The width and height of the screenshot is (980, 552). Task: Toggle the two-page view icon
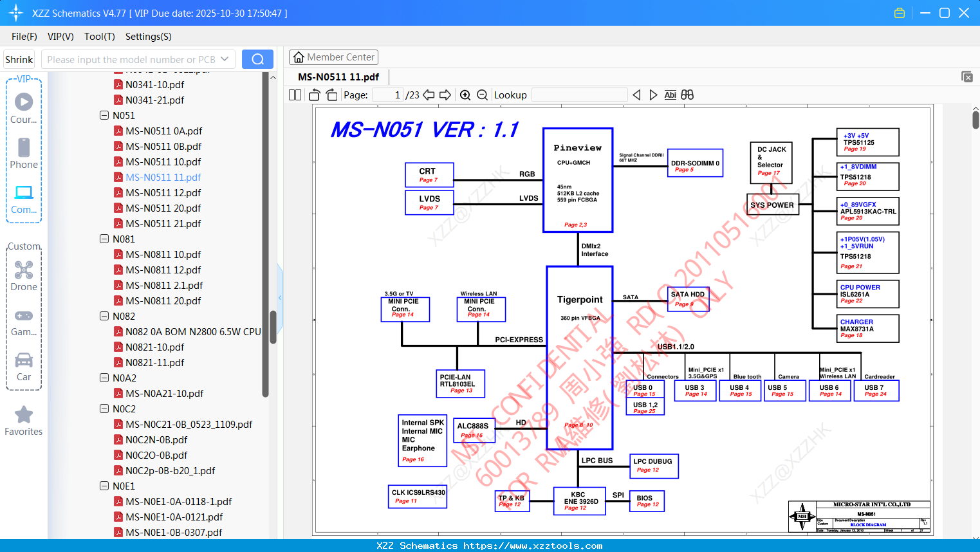pos(295,95)
